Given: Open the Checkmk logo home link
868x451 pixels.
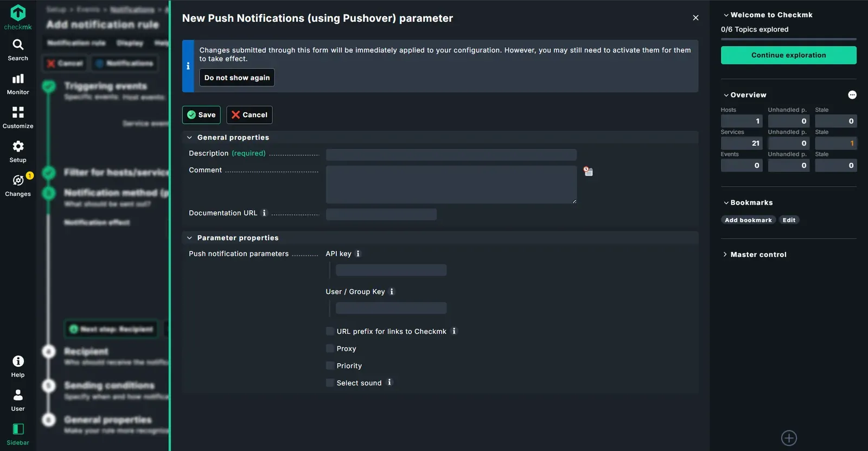Looking at the screenshot, I should (x=18, y=17).
